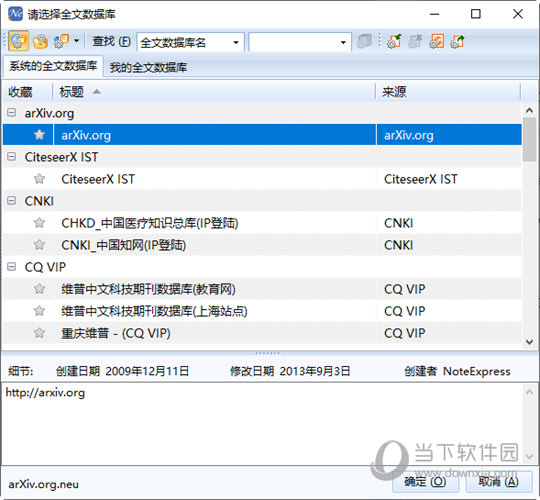Select 重庆维普 - (CQ VIP) entry
The image size is (540, 500).
[116, 333]
